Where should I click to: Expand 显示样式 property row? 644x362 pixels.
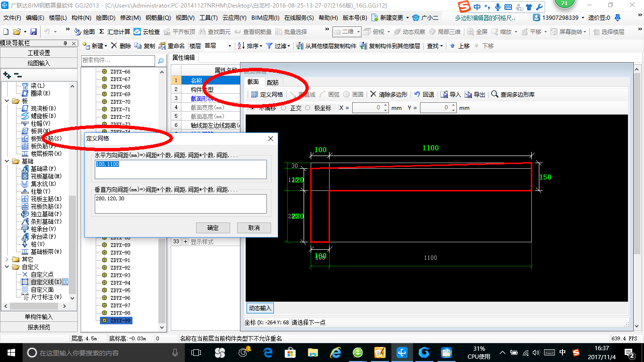(185, 242)
